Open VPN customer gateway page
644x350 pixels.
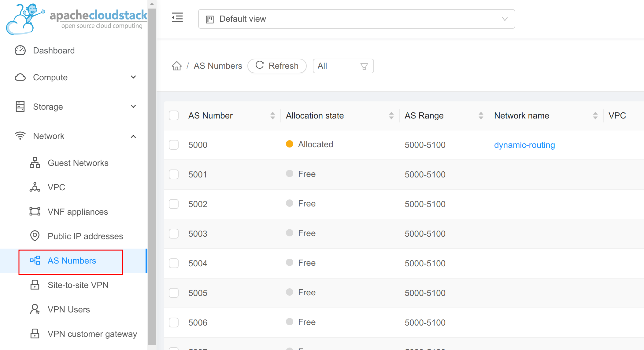tap(92, 334)
